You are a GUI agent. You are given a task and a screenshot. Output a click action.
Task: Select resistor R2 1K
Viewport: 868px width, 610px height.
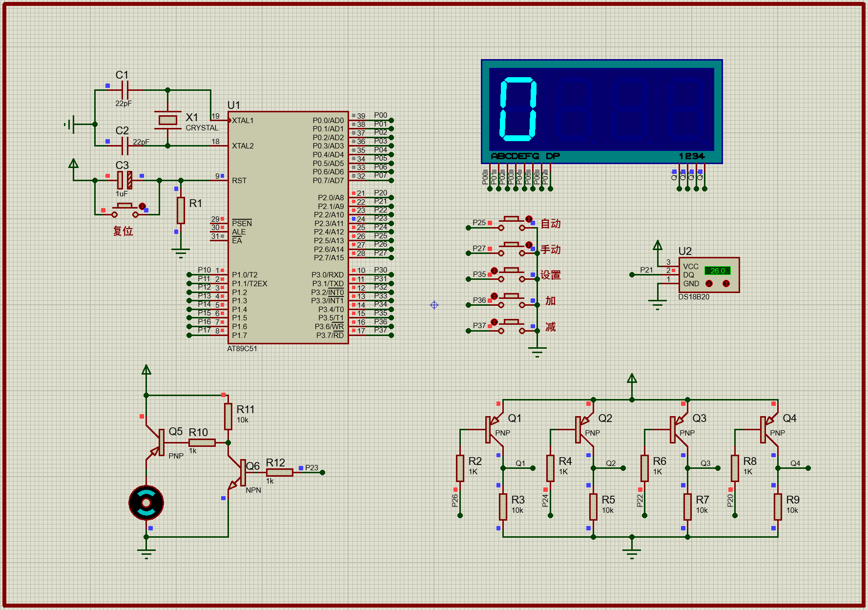pos(460,468)
